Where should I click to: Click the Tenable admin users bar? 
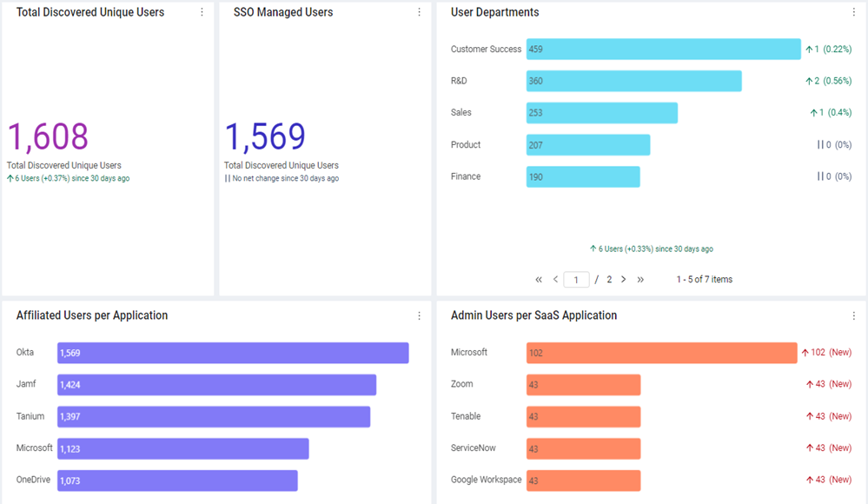tap(584, 416)
